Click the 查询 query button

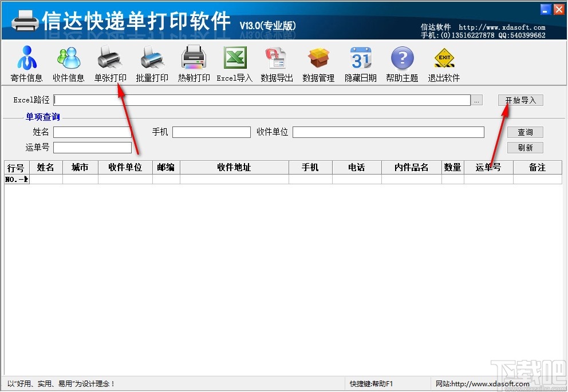(525, 132)
